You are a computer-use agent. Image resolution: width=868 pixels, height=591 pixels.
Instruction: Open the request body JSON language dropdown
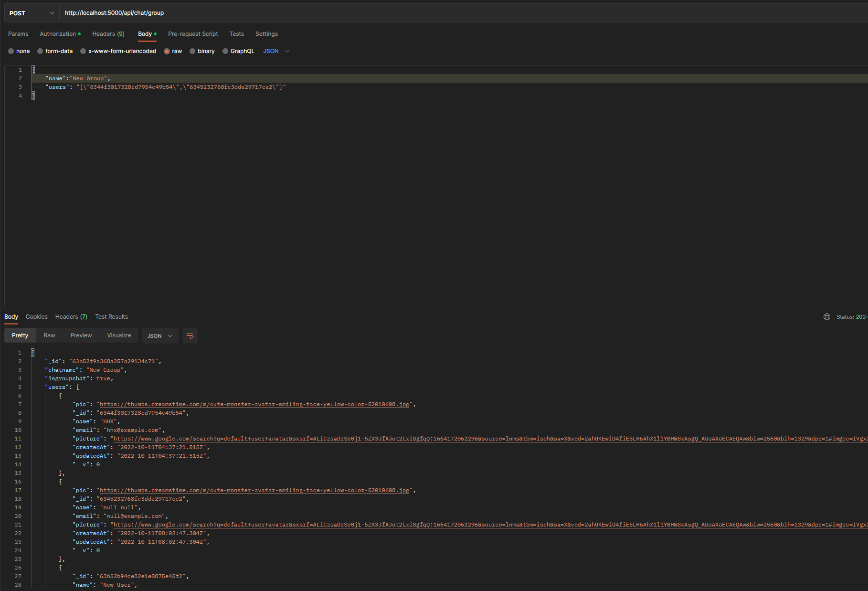click(276, 51)
